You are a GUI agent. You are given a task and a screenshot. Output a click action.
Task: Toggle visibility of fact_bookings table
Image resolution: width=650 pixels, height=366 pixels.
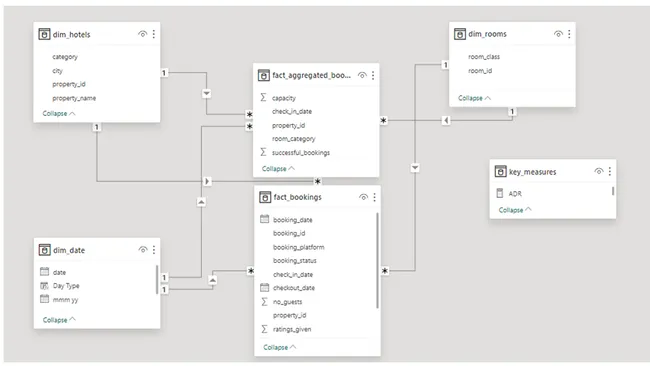click(x=363, y=197)
